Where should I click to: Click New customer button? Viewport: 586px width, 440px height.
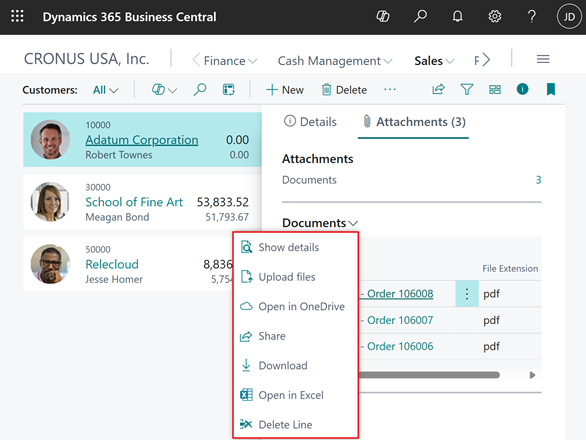tap(285, 90)
